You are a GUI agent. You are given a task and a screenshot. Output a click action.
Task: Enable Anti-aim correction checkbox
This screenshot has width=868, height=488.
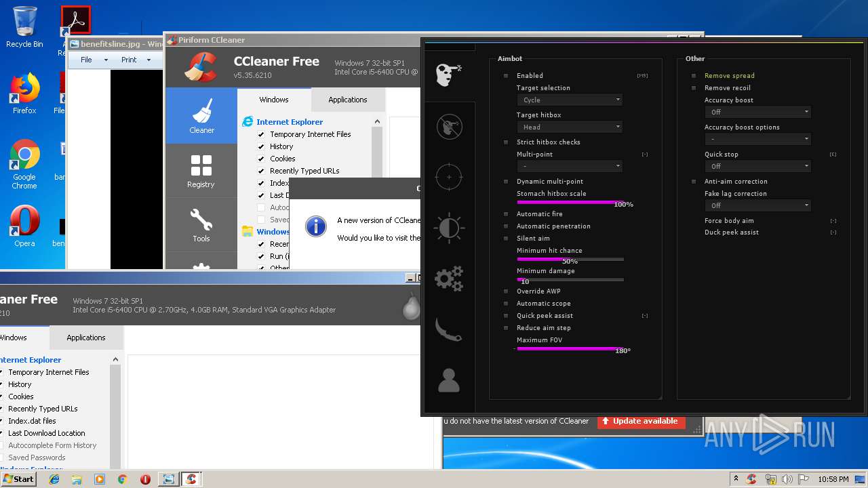point(694,182)
